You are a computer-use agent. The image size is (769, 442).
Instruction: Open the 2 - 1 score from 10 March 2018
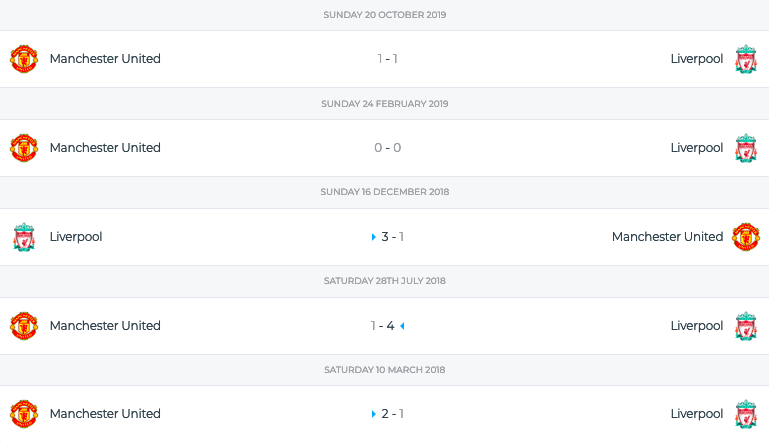coord(392,414)
